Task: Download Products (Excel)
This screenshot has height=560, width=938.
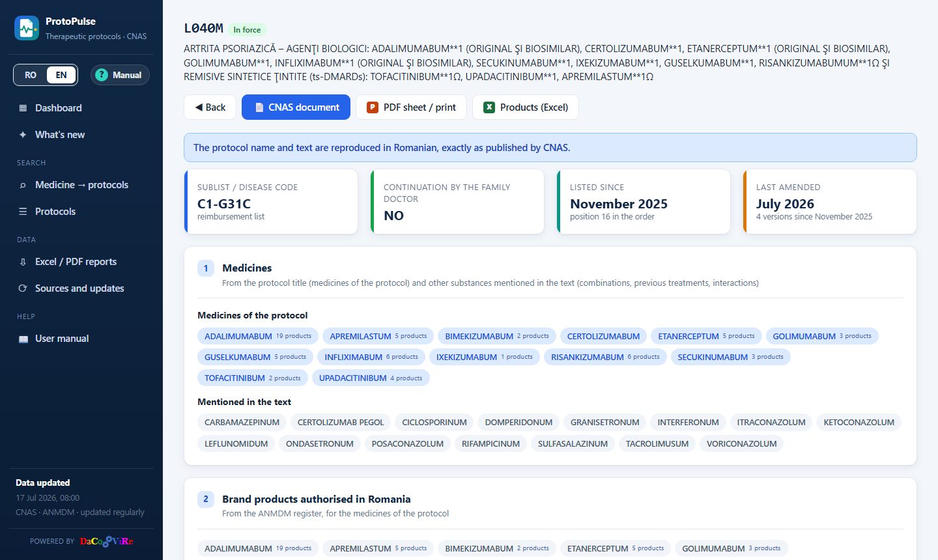Action: click(x=526, y=107)
